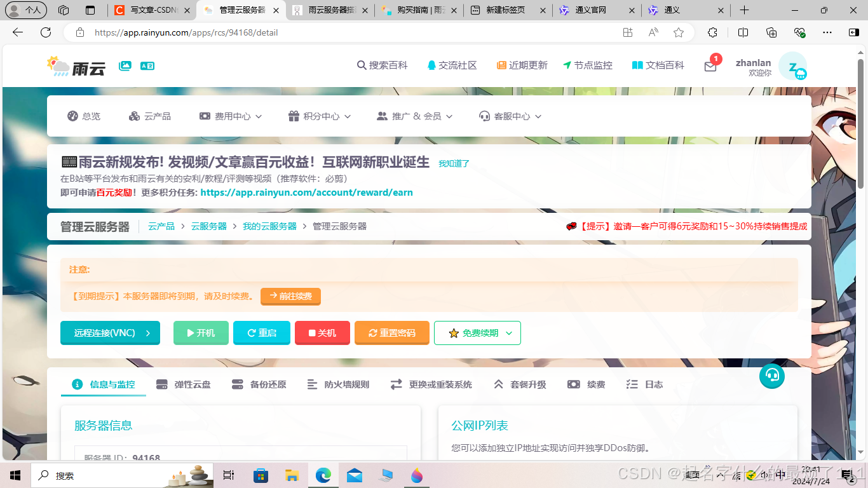
Task: Expand 客服中心 dropdown
Action: coord(510,116)
